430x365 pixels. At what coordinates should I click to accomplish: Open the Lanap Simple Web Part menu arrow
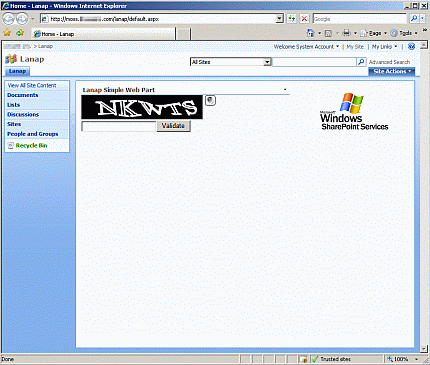(285, 90)
